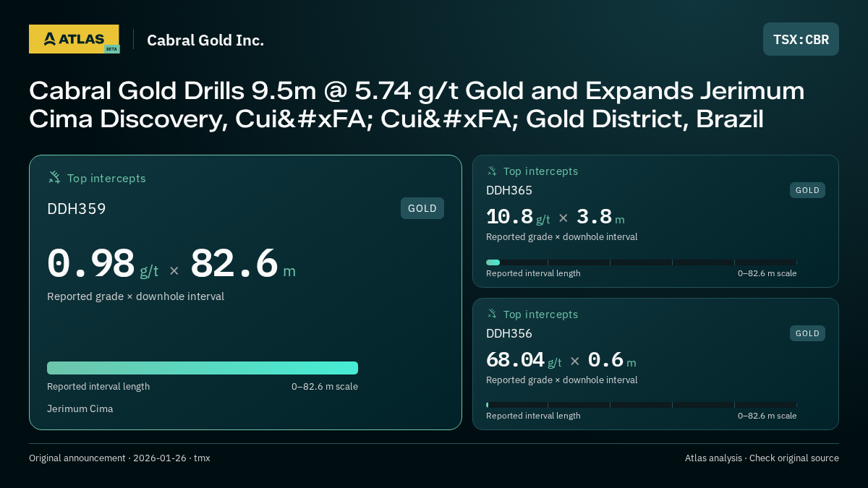Image resolution: width=868 pixels, height=488 pixels.
Task: Click the DDH365 hole ID label
Action: pos(509,190)
